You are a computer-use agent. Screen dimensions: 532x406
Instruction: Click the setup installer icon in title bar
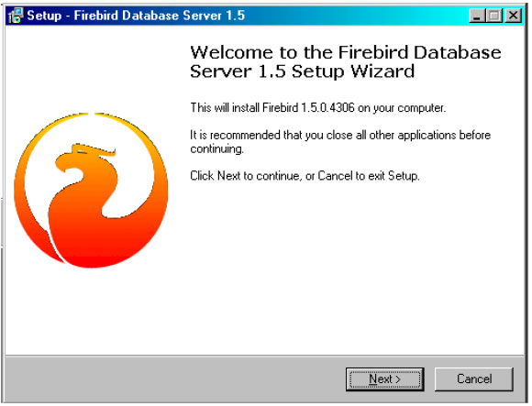(x=16, y=16)
